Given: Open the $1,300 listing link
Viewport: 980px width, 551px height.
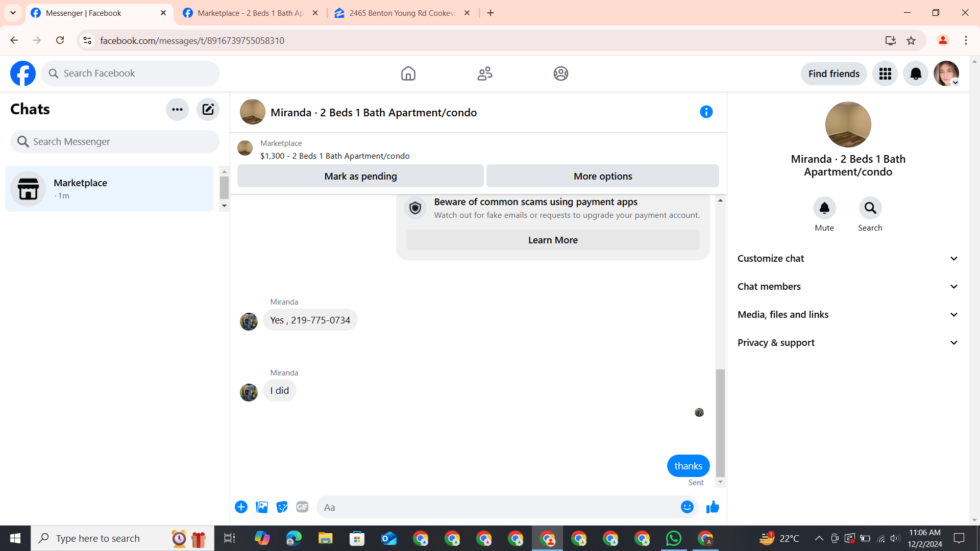Looking at the screenshot, I should pos(335,156).
